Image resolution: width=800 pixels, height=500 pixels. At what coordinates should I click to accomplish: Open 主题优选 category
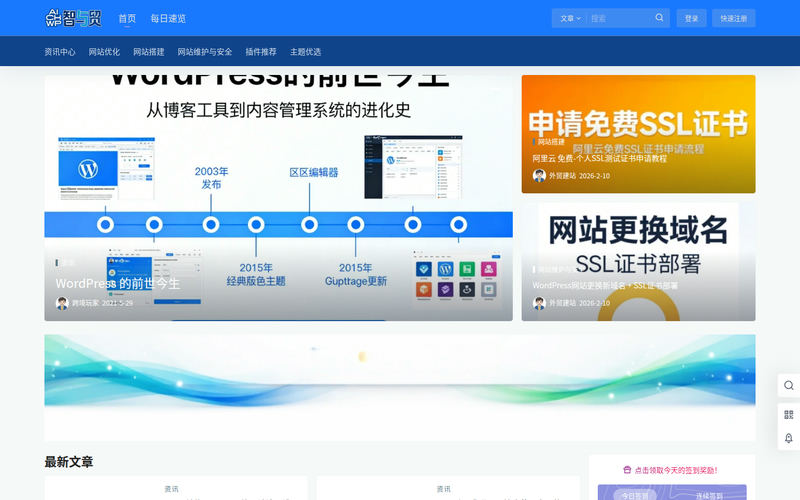pyautogui.click(x=305, y=52)
